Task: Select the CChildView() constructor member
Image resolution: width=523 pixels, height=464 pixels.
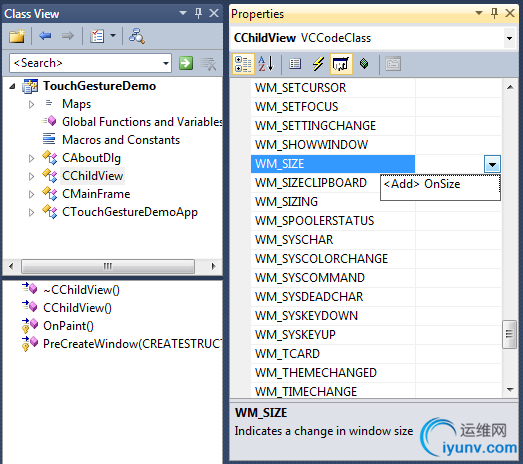Action: (x=77, y=308)
